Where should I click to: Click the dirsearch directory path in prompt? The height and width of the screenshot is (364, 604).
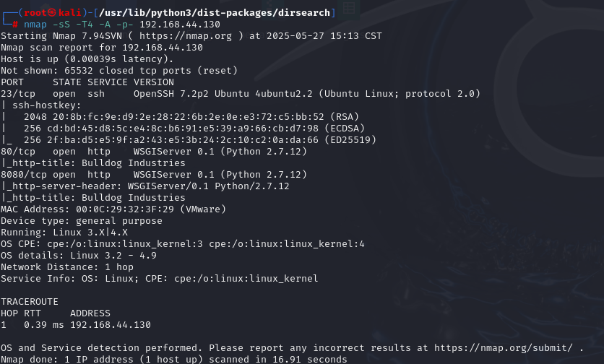(x=215, y=13)
